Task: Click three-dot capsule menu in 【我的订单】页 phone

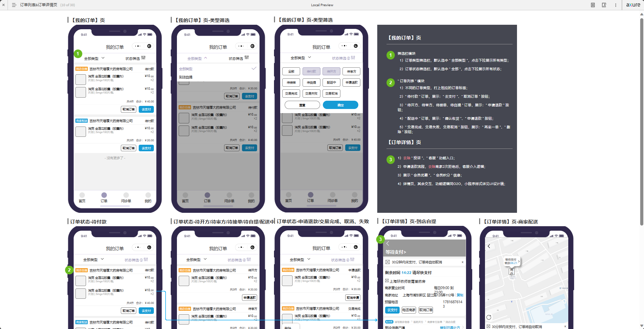Action: [138, 46]
